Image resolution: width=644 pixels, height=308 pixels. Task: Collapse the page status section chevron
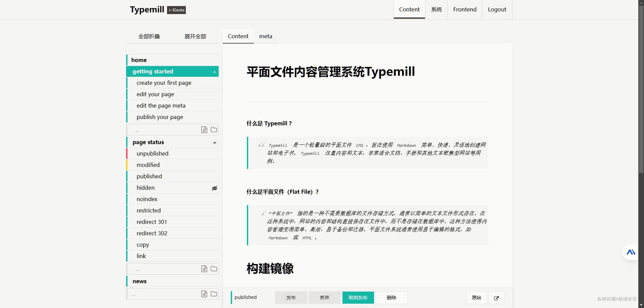click(215, 143)
